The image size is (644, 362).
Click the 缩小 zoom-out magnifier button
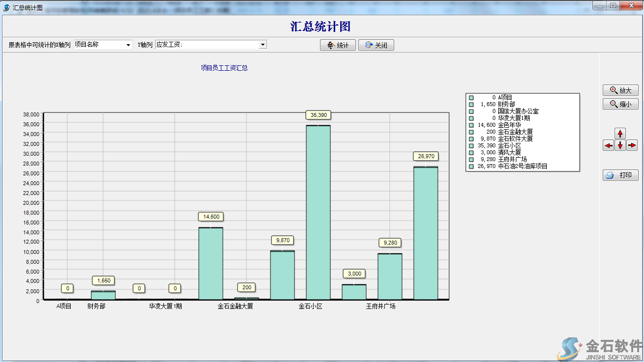[620, 104]
